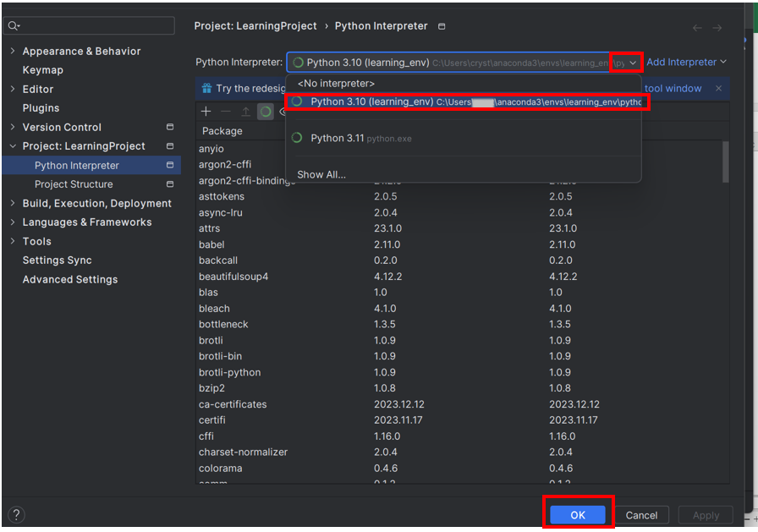Image resolution: width=758 pixels, height=532 pixels.
Task: Select the babel package row
Action: (x=459, y=244)
